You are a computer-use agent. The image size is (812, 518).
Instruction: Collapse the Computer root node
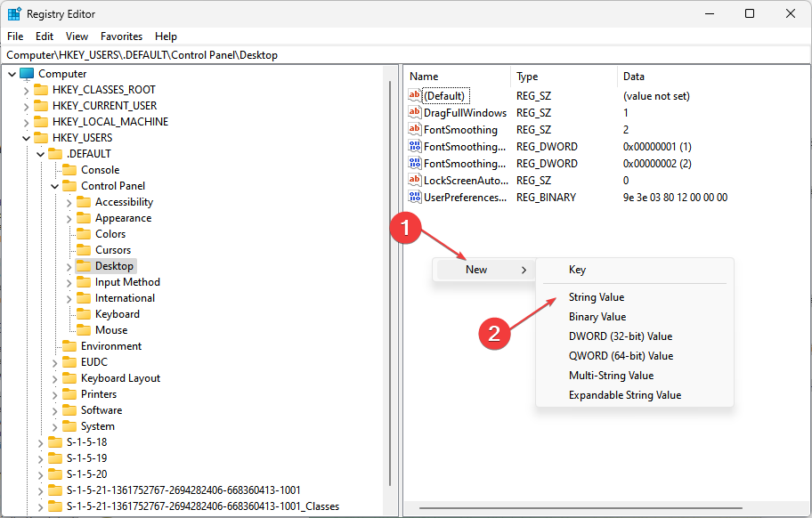[x=12, y=74]
